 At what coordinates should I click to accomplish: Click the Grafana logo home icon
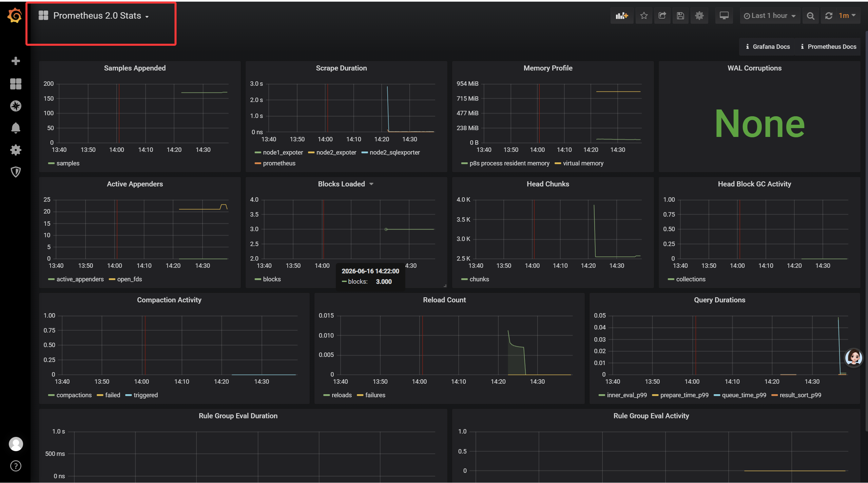[15, 16]
